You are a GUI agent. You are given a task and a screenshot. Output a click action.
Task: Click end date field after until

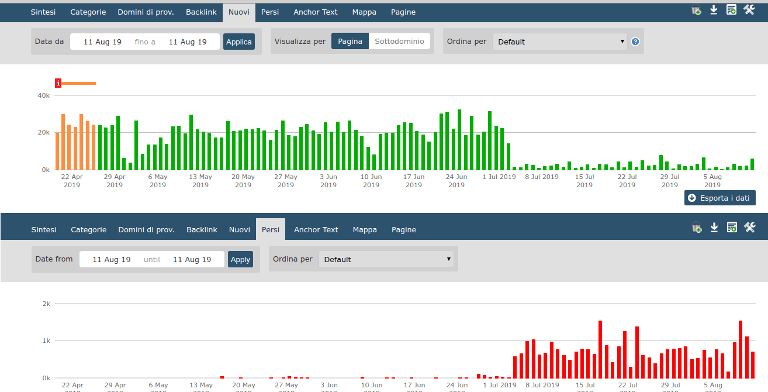tap(192, 259)
